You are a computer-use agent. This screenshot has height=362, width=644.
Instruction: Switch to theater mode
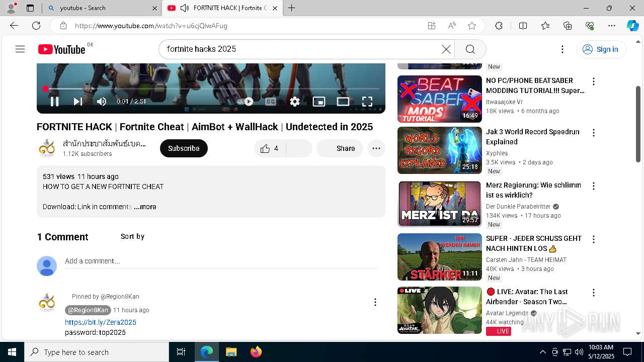pos(343,102)
